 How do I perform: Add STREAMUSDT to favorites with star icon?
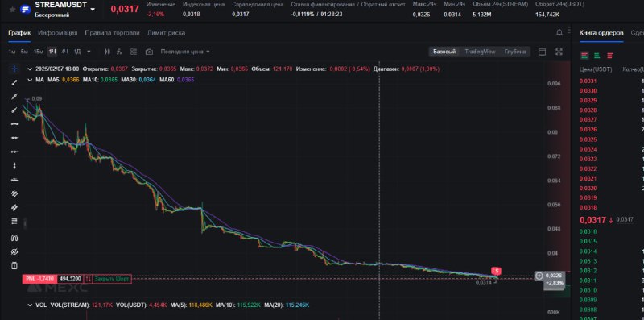(12, 10)
